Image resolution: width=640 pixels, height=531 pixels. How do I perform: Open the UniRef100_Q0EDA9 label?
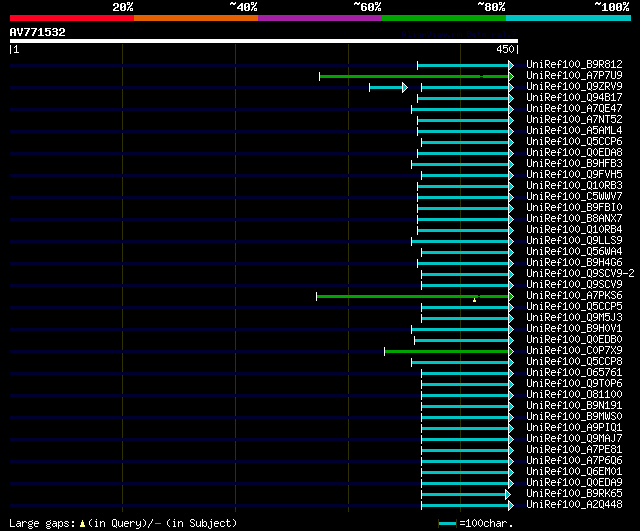[574, 483]
